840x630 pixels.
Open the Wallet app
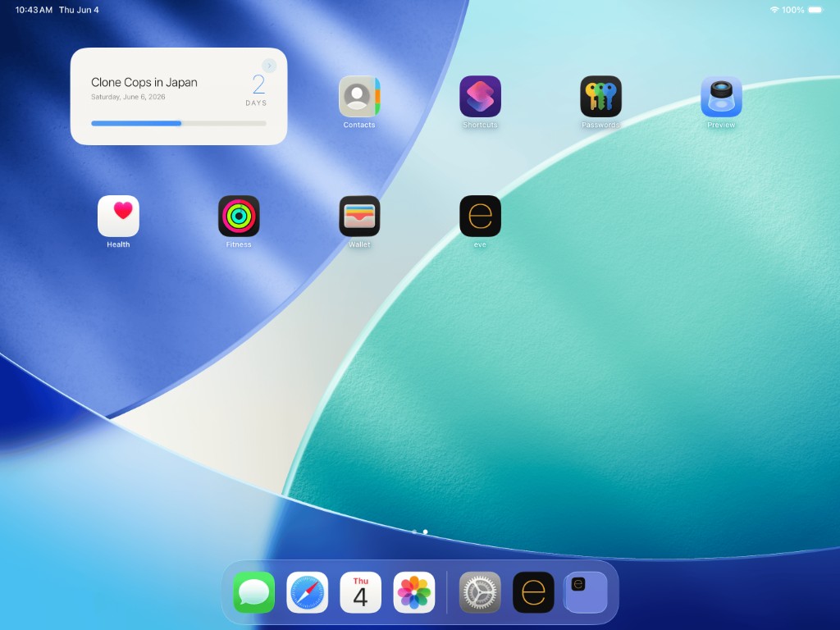click(x=359, y=216)
